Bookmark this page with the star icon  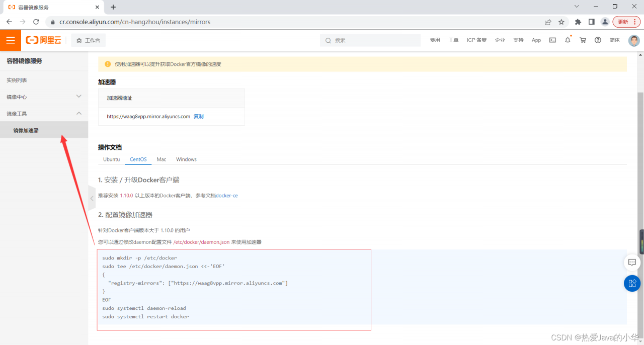pos(561,22)
